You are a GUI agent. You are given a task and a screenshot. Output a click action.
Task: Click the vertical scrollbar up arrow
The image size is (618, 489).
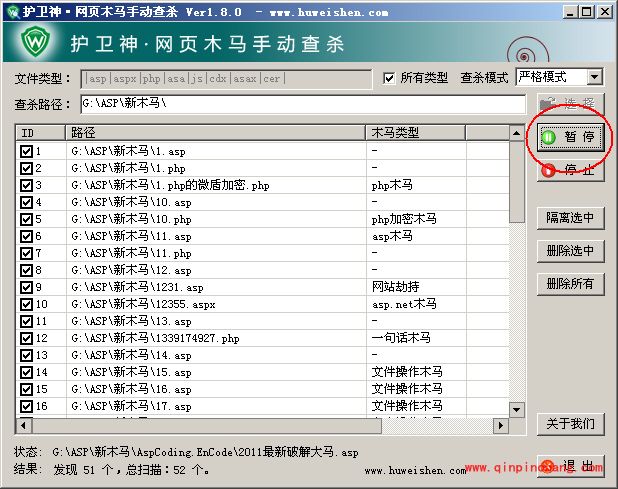[x=516, y=133]
